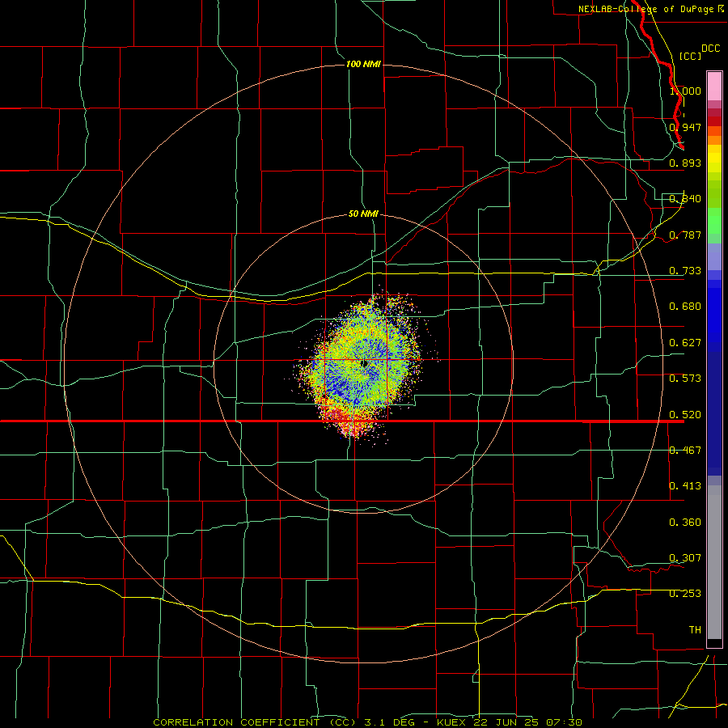728x728 pixels.
Task: Click the DCC label above the color scale
Action: (710, 49)
